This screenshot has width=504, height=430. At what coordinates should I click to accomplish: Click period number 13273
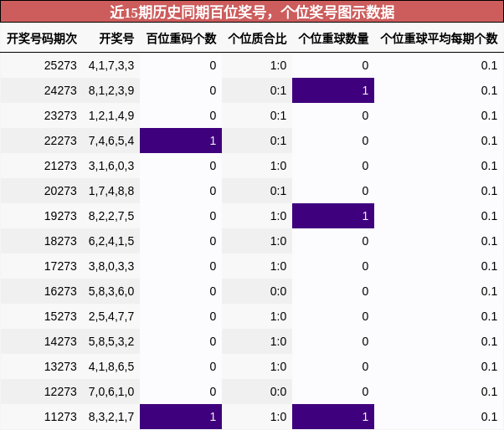coord(60,366)
